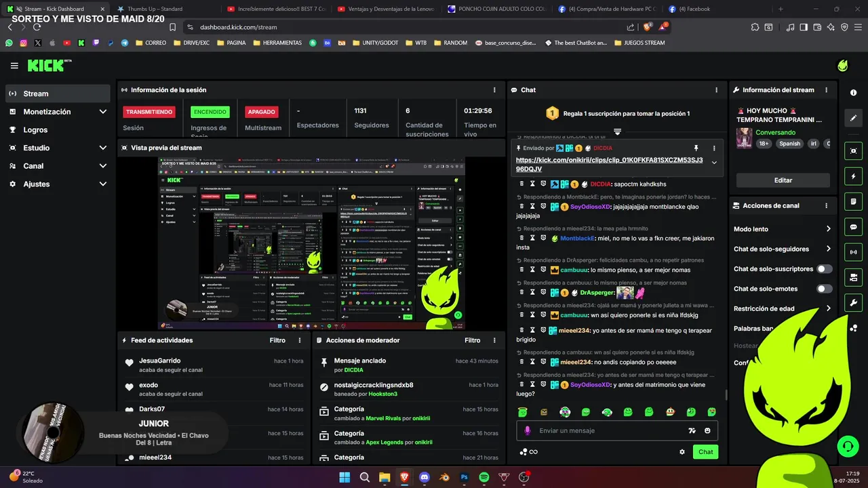This screenshot has height=488, width=868.
Task: Open Spotify from the Windows taskbar
Action: point(484,477)
